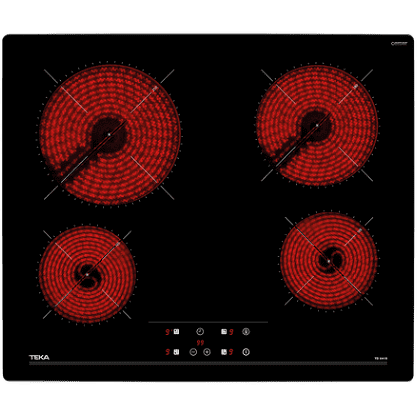This screenshot has width=417, height=417.
Task: Click the small front-left cooking zone
Action: coord(87,274)
